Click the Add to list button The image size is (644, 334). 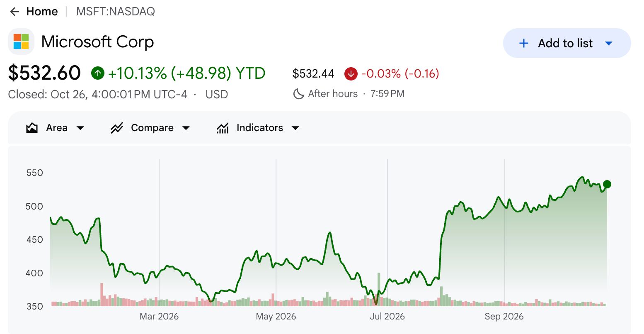click(567, 43)
